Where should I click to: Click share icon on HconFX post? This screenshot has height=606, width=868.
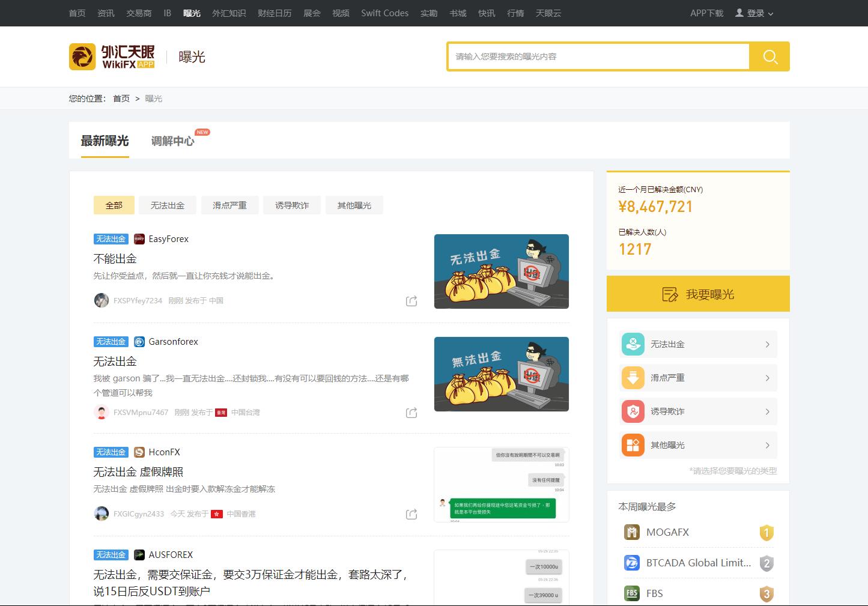click(x=411, y=514)
